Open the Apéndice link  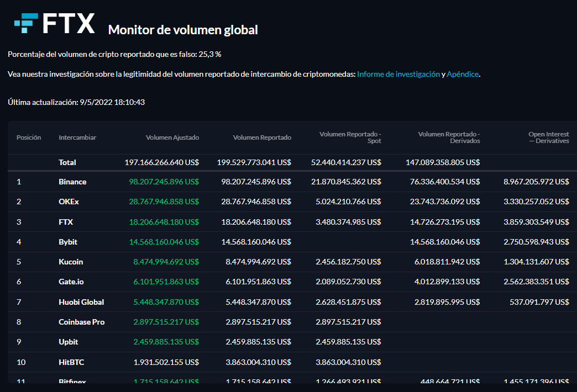(x=463, y=75)
